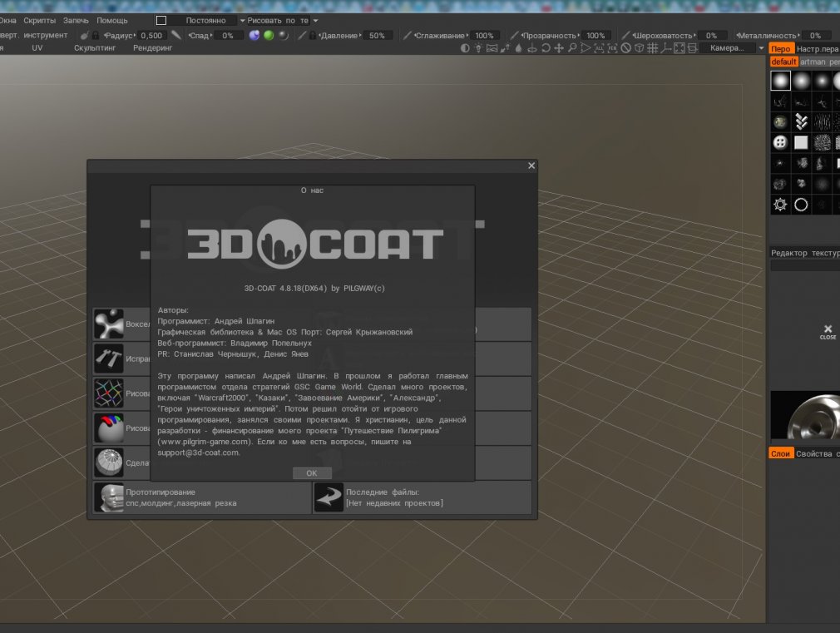Select the gear-shaped brush alpha
840x633 pixels.
781,205
